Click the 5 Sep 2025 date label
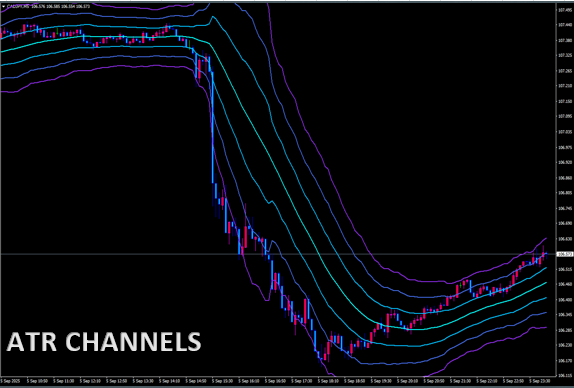The width and height of the screenshot is (574, 388). [10, 381]
